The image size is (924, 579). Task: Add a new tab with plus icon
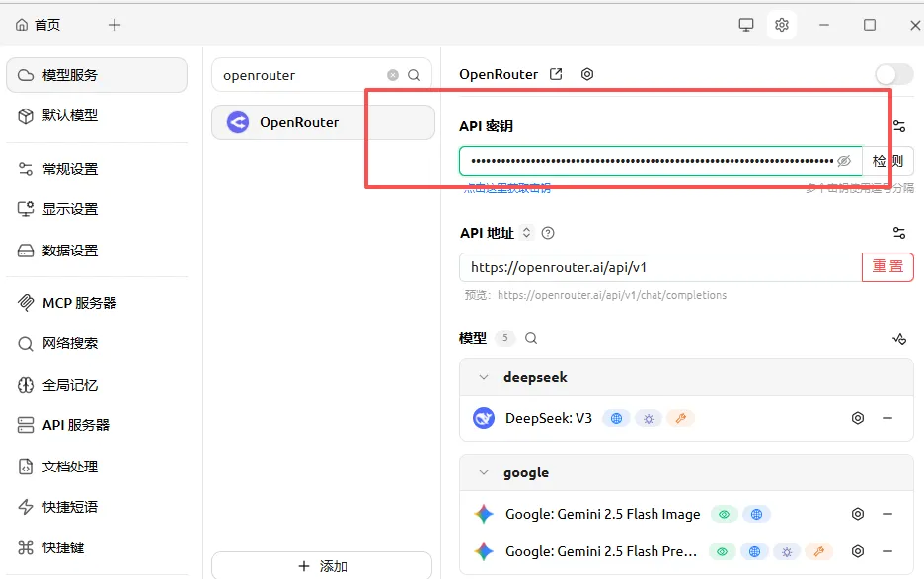115,25
